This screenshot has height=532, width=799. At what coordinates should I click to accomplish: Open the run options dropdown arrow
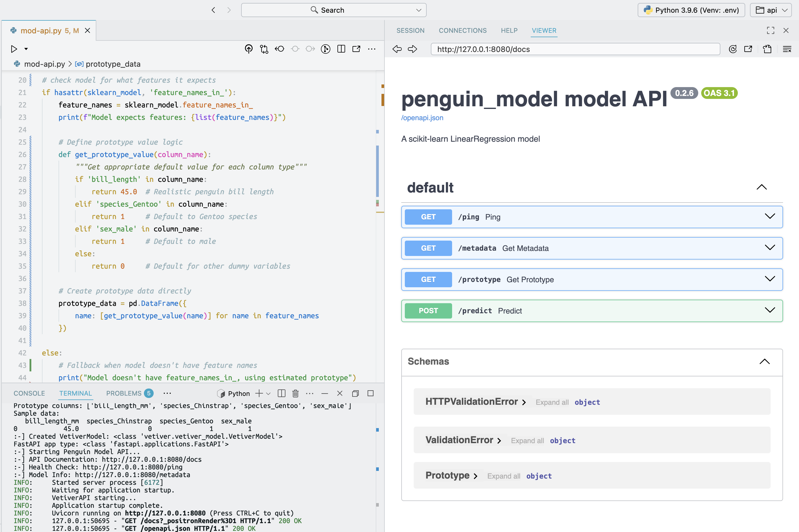coord(26,49)
